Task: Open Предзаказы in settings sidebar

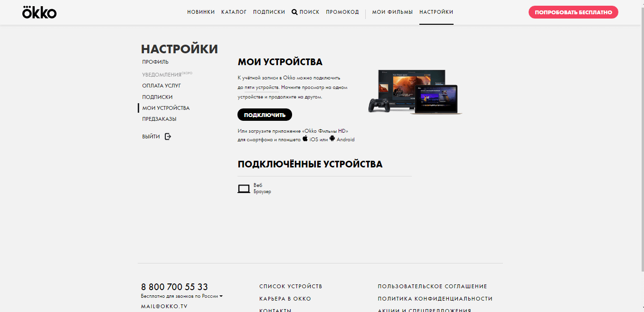Action: (159, 119)
